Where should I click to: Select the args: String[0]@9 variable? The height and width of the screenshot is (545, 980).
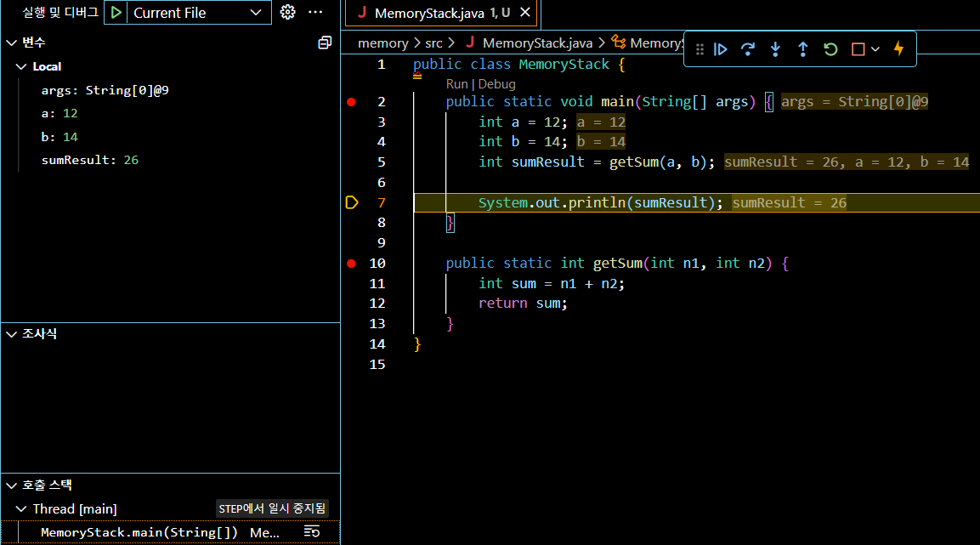pyautogui.click(x=105, y=90)
